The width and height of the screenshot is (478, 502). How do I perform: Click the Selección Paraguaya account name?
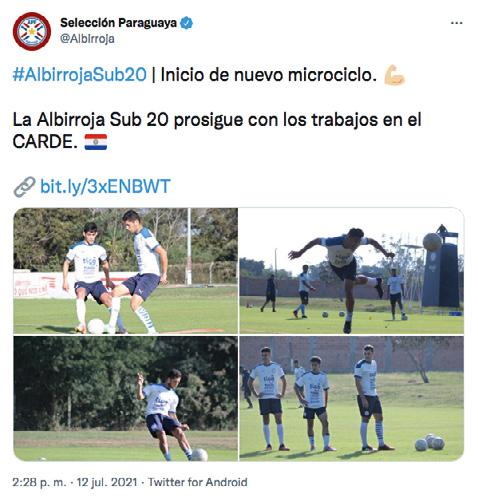click(x=119, y=23)
